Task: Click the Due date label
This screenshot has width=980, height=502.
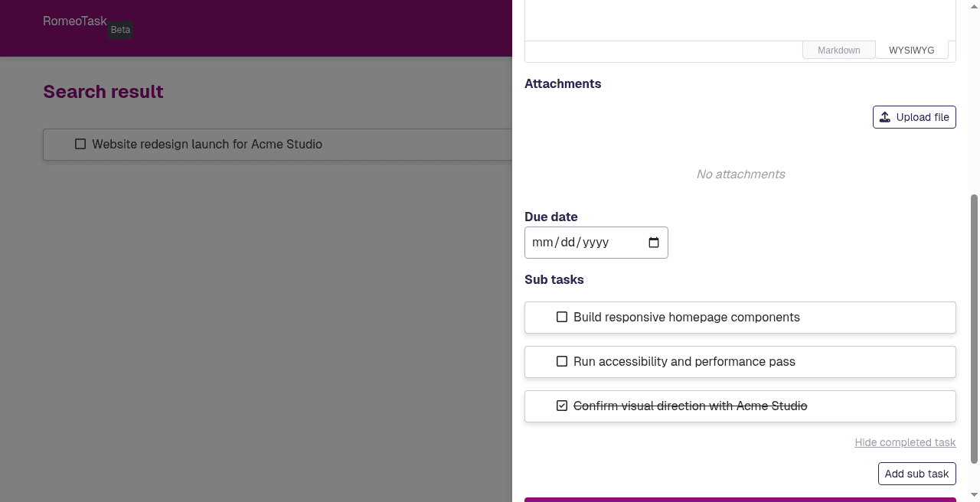Action: coord(550,217)
